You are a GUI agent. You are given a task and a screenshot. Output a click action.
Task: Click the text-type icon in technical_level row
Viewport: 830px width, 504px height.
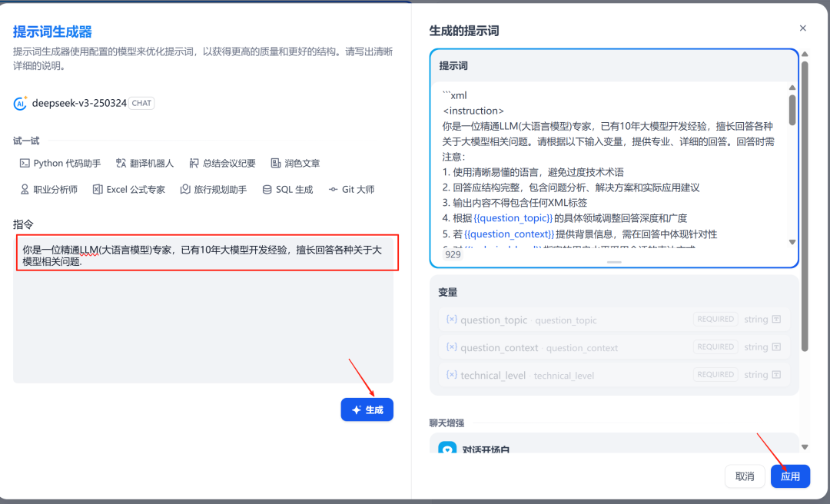[x=776, y=374]
